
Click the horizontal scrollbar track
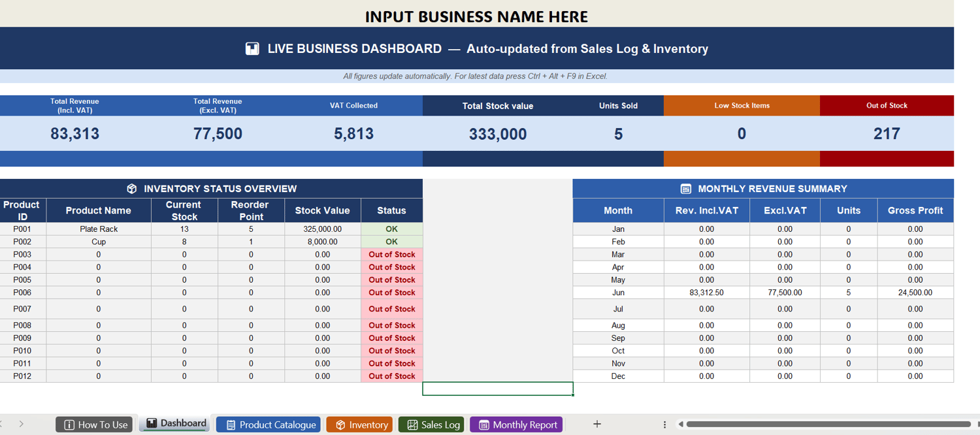pyautogui.click(x=828, y=425)
